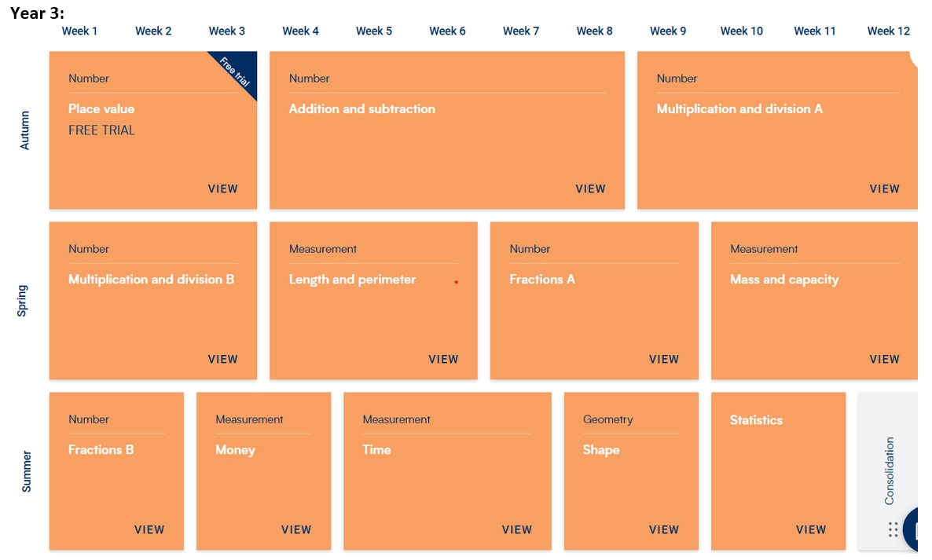This screenshot has width=932, height=560.
Task: Open VIEW for Length and perimeter
Action: click(443, 359)
